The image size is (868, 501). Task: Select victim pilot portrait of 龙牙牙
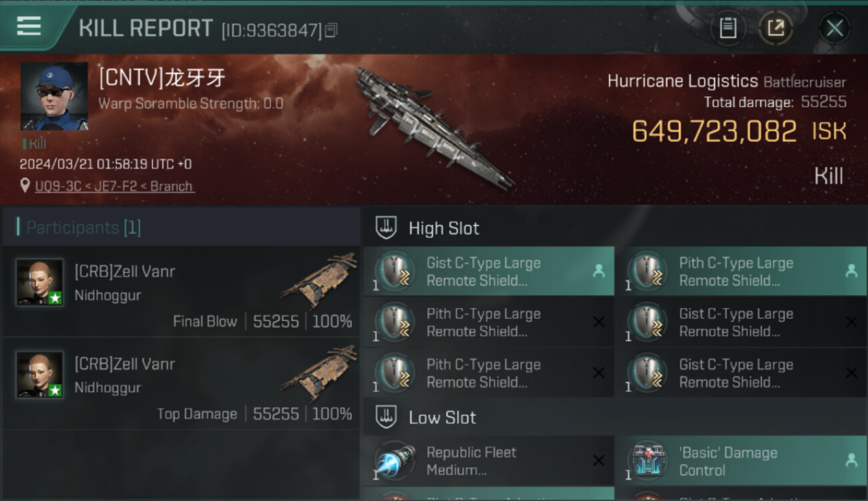[54, 96]
